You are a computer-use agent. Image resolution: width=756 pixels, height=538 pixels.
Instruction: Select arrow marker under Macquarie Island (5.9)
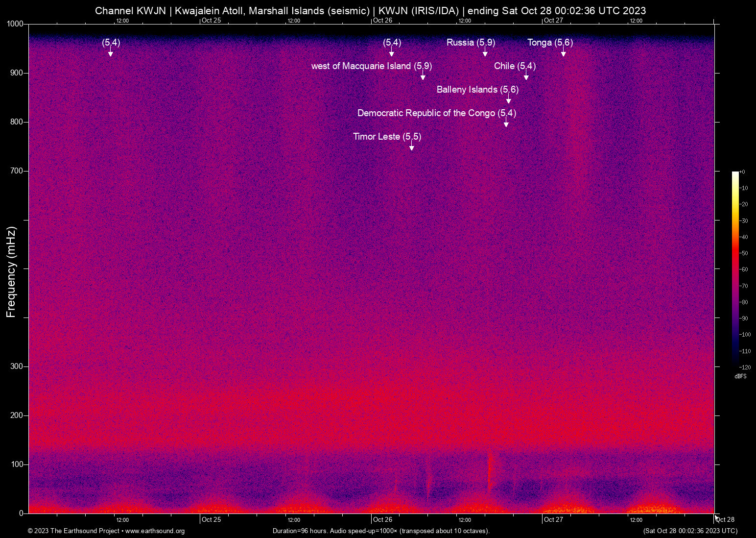click(x=423, y=75)
